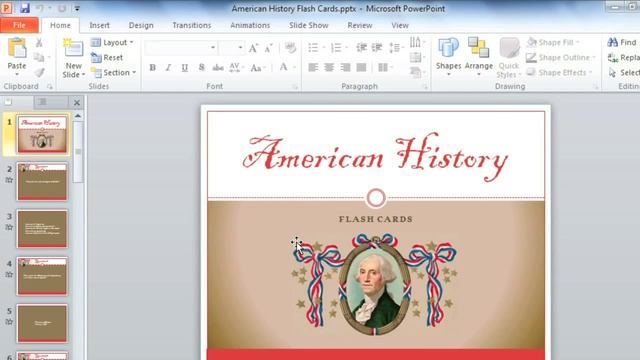Select slide 4 thumbnail
640x360 pixels.
click(42, 276)
